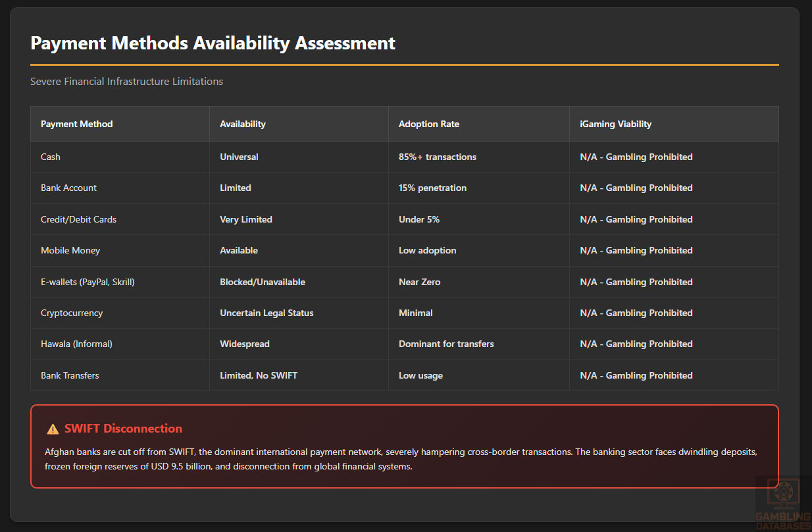The image size is (812, 532).
Task: Click the Cryptocurrency row label
Action: tap(72, 313)
